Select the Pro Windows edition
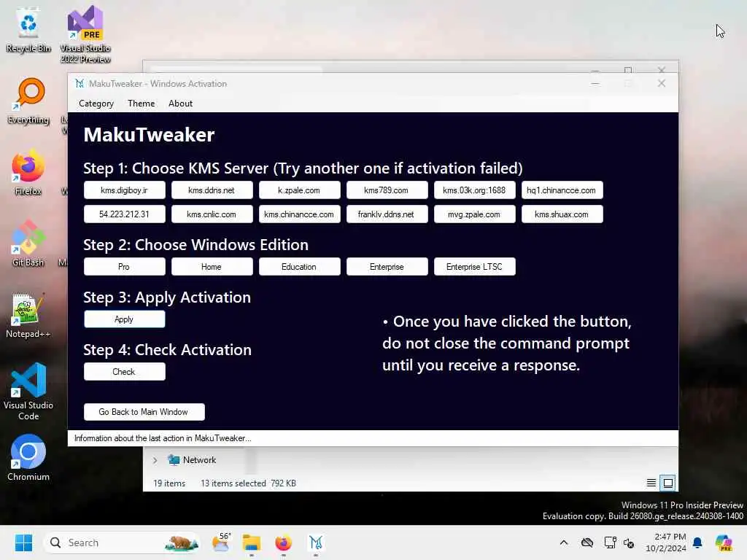 [x=124, y=267]
